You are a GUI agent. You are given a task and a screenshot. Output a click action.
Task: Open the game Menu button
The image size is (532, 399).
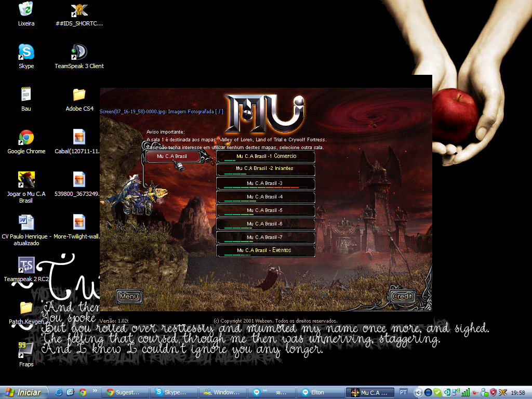pos(129,297)
